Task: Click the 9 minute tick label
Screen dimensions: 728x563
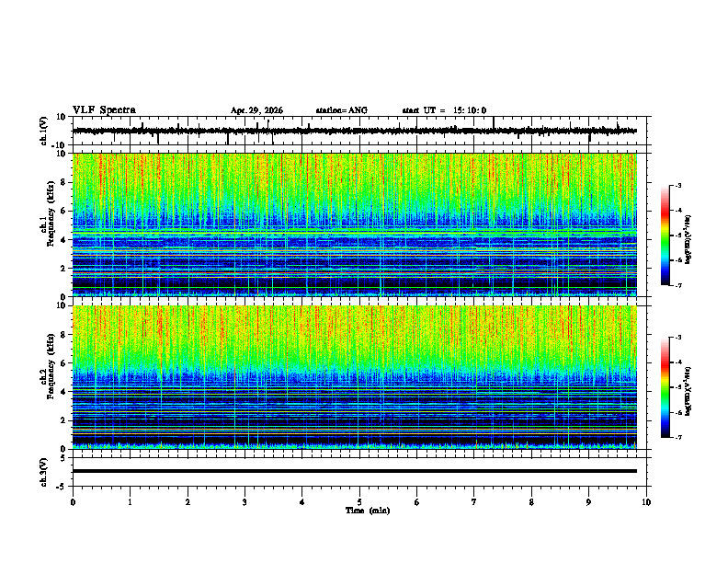Action: (x=588, y=502)
